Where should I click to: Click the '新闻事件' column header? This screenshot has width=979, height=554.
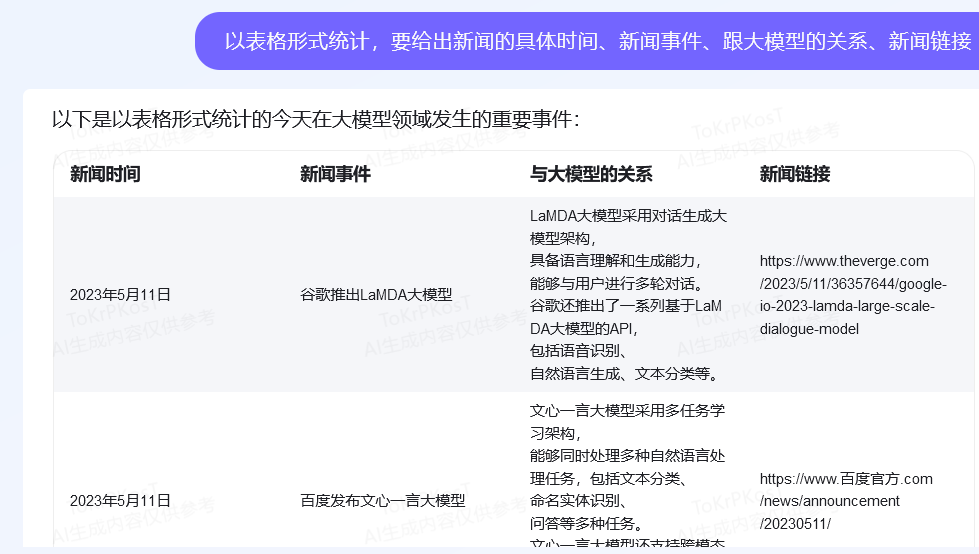[x=335, y=174]
